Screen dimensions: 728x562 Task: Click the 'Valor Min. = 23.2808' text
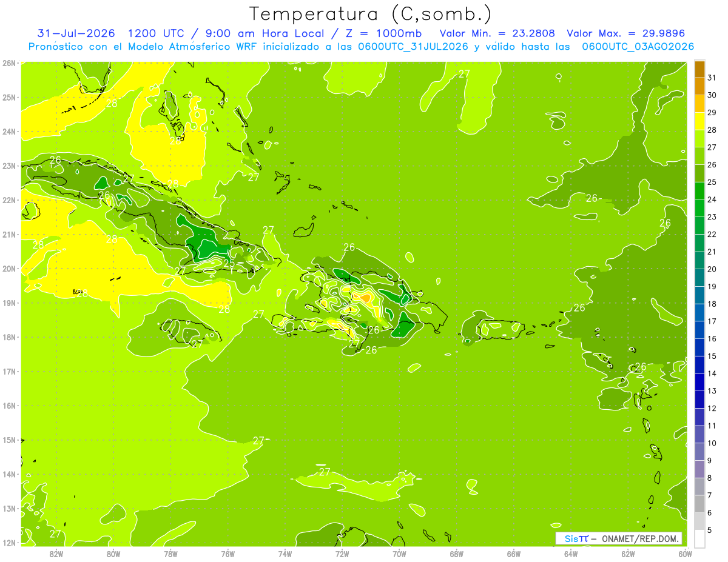tap(499, 33)
